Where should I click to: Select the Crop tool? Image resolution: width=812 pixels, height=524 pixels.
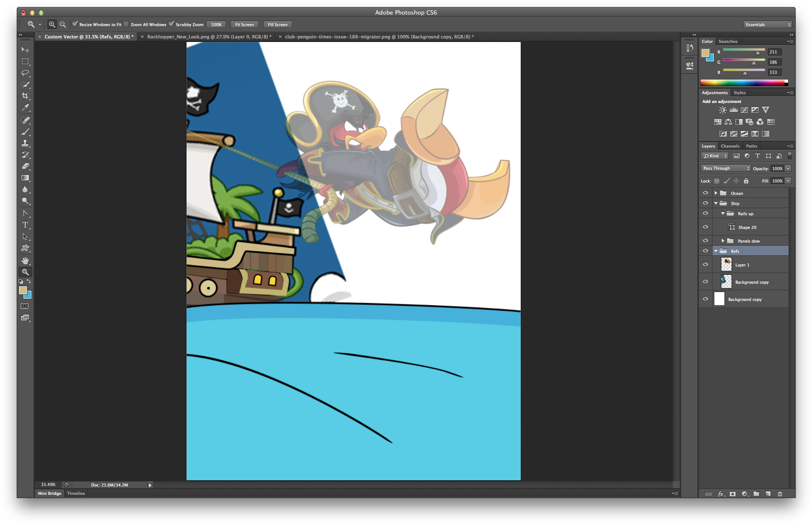[25, 96]
